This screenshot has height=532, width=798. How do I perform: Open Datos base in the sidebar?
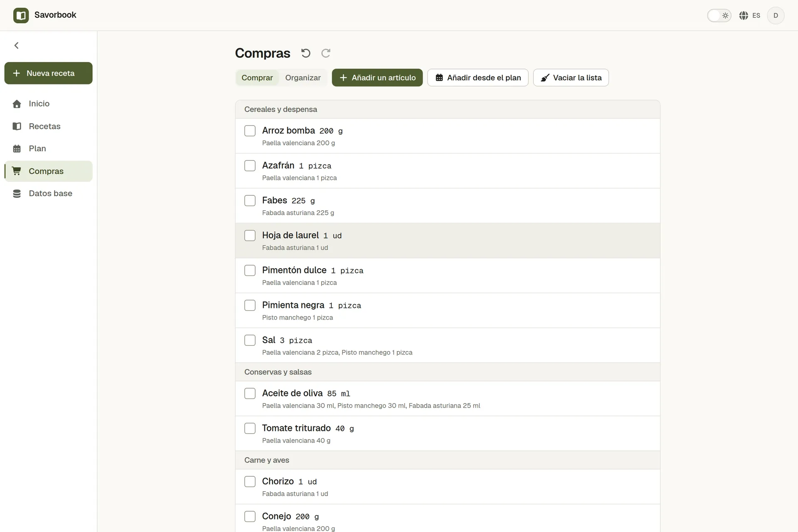[x=49, y=194]
